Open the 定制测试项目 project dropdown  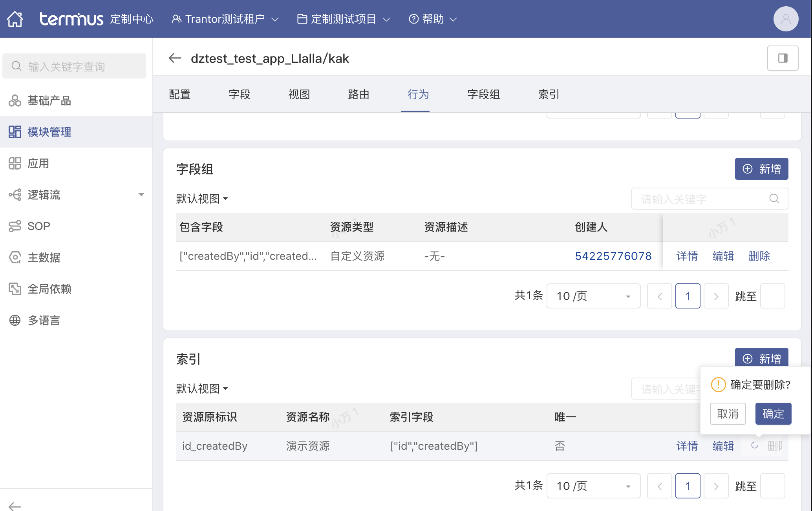pos(344,19)
